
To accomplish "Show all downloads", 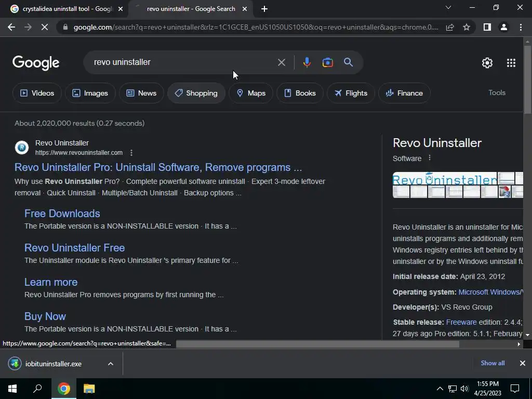I will (493, 363).
